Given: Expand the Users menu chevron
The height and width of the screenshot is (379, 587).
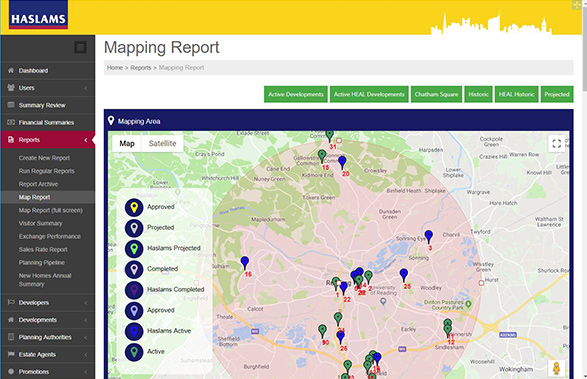Looking at the screenshot, I should (x=86, y=88).
